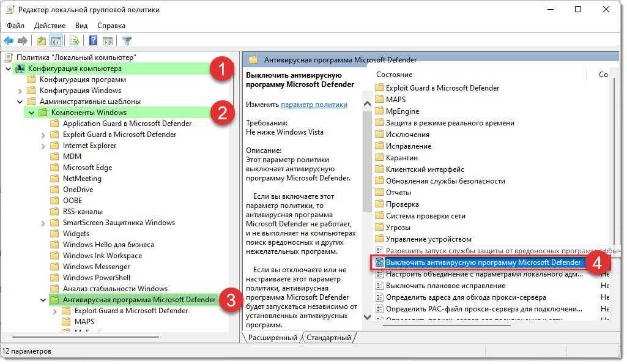Expand Конфигурация Windows tree node
Screen dimensions: 627x364
click(x=20, y=91)
